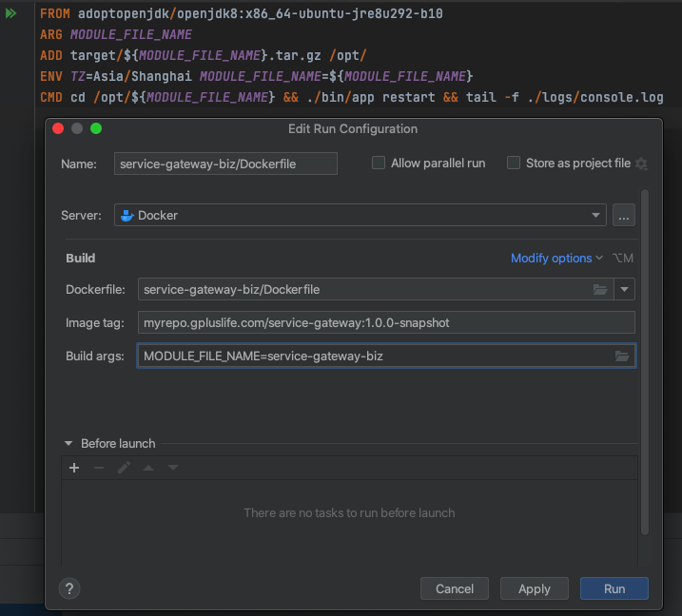Add a before launch task with plus
Image resolution: width=682 pixels, height=616 pixels.
pyautogui.click(x=74, y=468)
